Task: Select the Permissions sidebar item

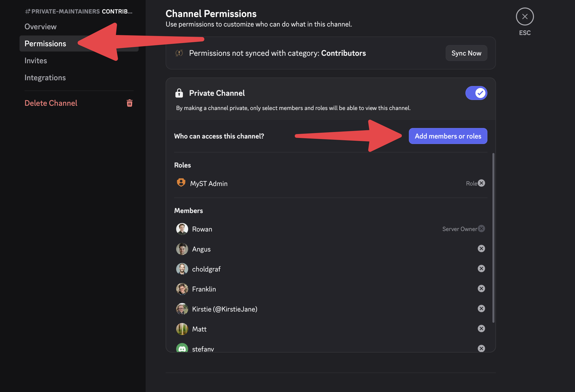Action: (45, 43)
